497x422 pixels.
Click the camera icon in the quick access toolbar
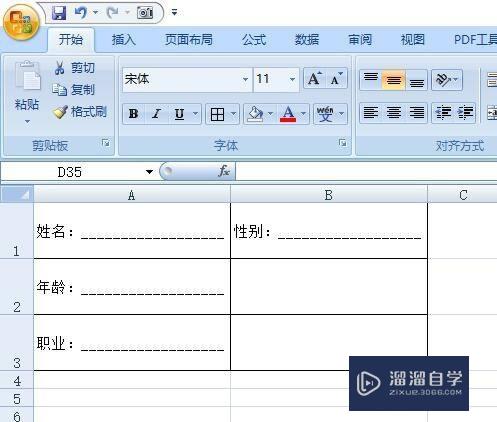[x=145, y=13]
